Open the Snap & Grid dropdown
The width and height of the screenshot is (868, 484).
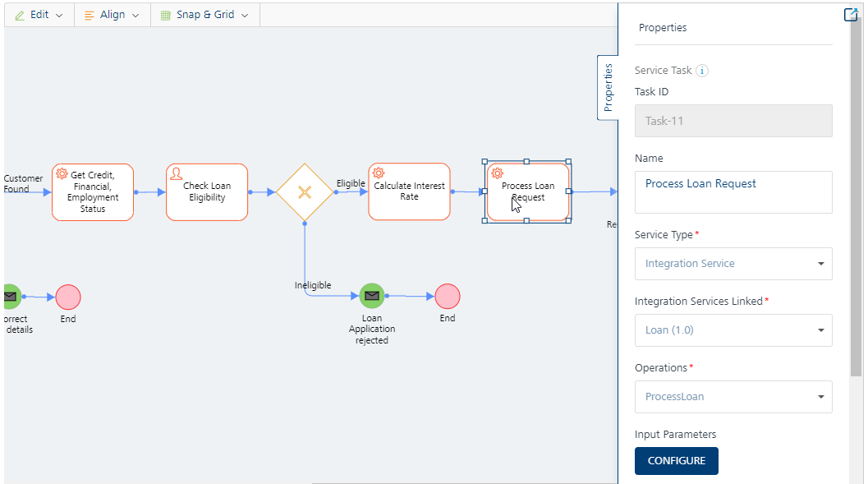click(204, 15)
